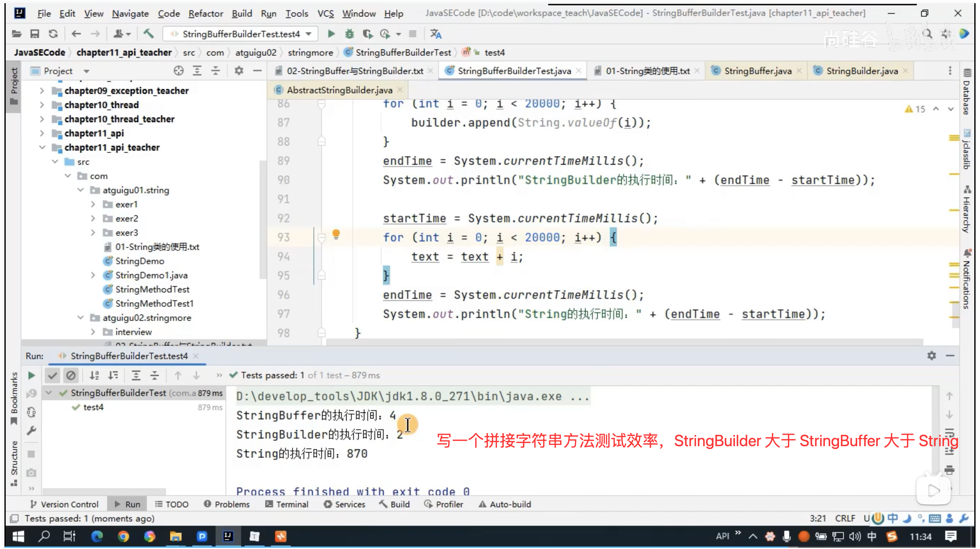Toggle sort alphabetically in test runner
This screenshot has height=549, width=980.
pyautogui.click(x=94, y=375)
